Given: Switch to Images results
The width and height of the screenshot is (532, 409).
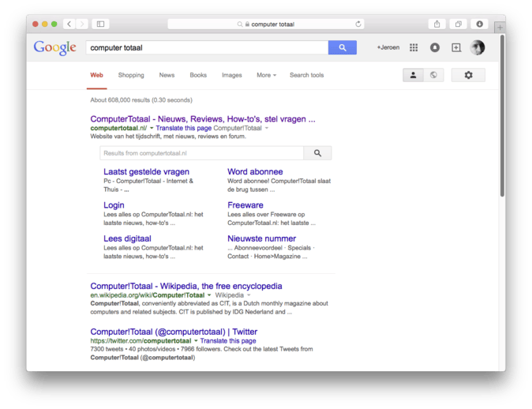Looking at the screenshot, I should click(x=232, y=75).
